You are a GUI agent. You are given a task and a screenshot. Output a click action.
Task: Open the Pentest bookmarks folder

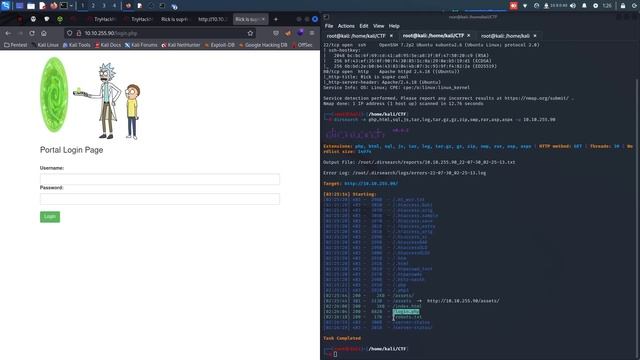point(16,45)
